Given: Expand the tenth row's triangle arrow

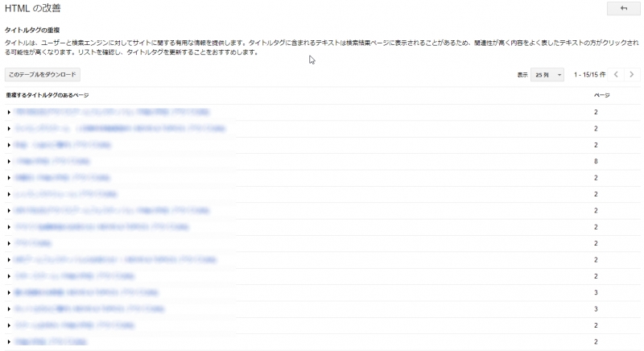Looking at the screenshot, I should pos(8,260).
